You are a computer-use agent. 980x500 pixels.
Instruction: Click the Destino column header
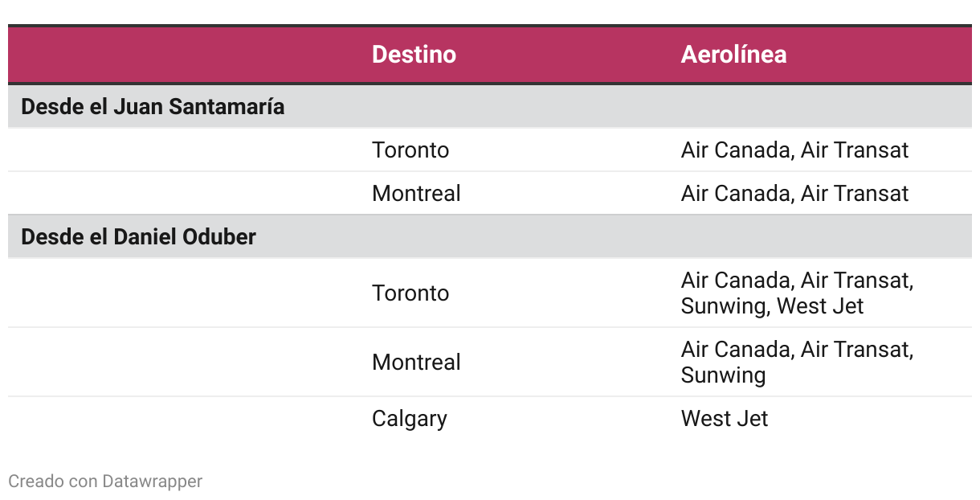414,54
